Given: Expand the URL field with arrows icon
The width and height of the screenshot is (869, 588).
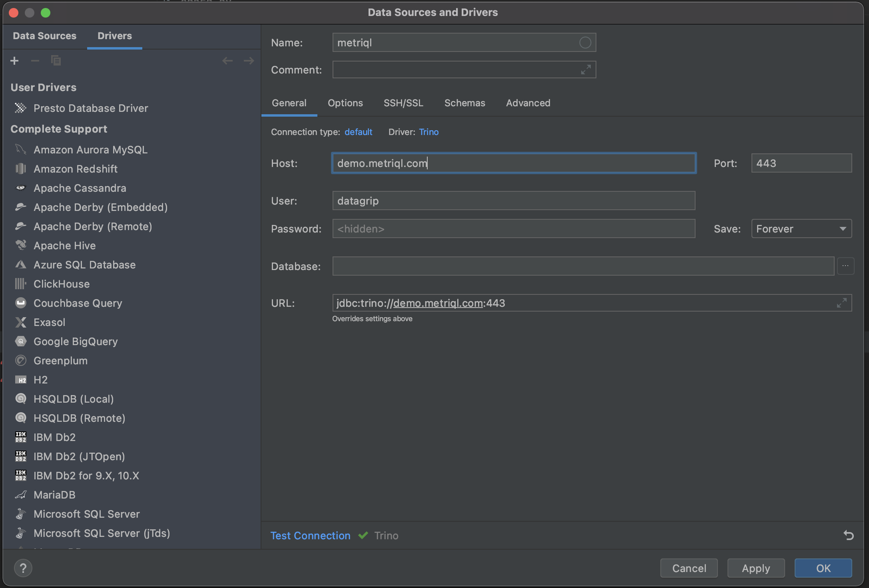Looking at the screenshot, I should pos(841,303).
